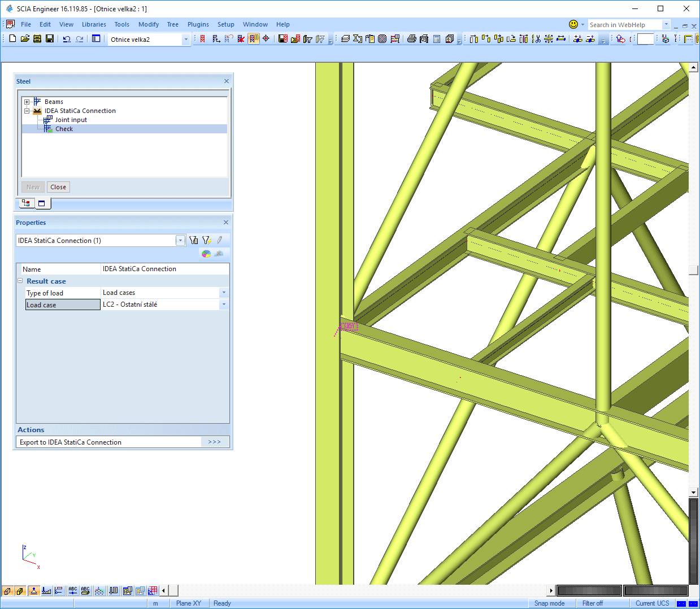Click the SCIA Engineer application icon in menu bar
This screenshot has width=700, height=609.
[10, 24]
